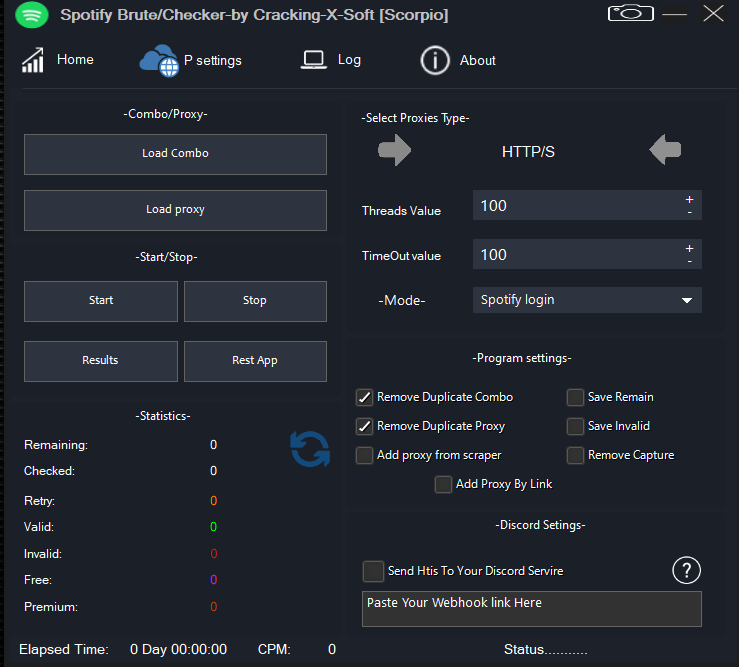Click the camera screenshot icon
Viewport: 739px width, 667px height.
[x=631, y=13]
